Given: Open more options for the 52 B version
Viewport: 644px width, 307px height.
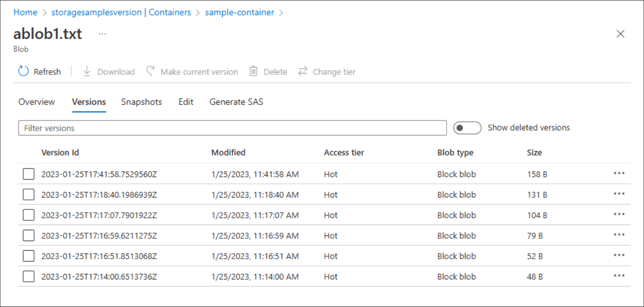Looking at the screenshot, I should (619, 255).
